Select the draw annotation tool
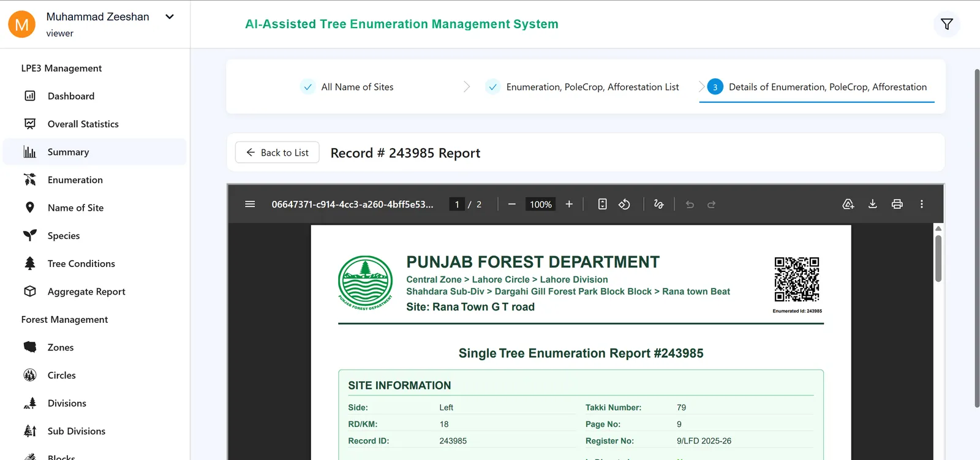980x460 pixels. click(x=659, y=204)
